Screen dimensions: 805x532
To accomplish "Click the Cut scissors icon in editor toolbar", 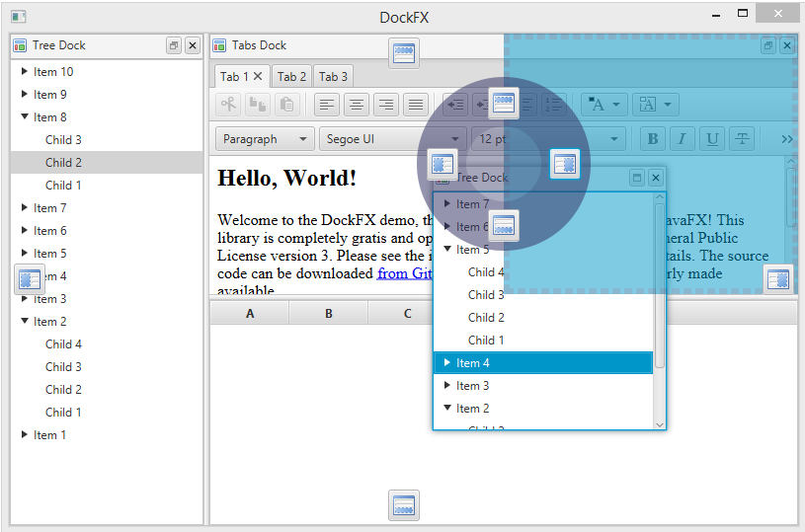I will [228, 105].
